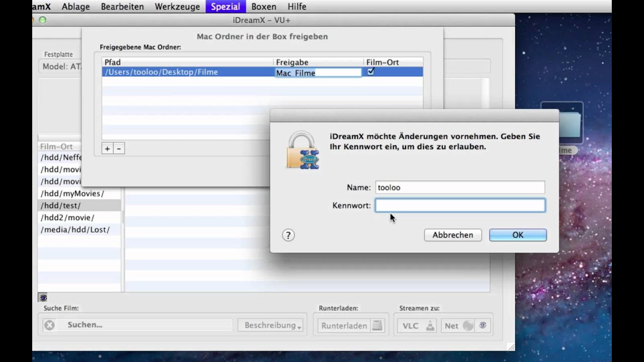644x362 pixels.
Task: Select /hdd/myMovies/ in Film-Ort list
Action: (79, 194)
